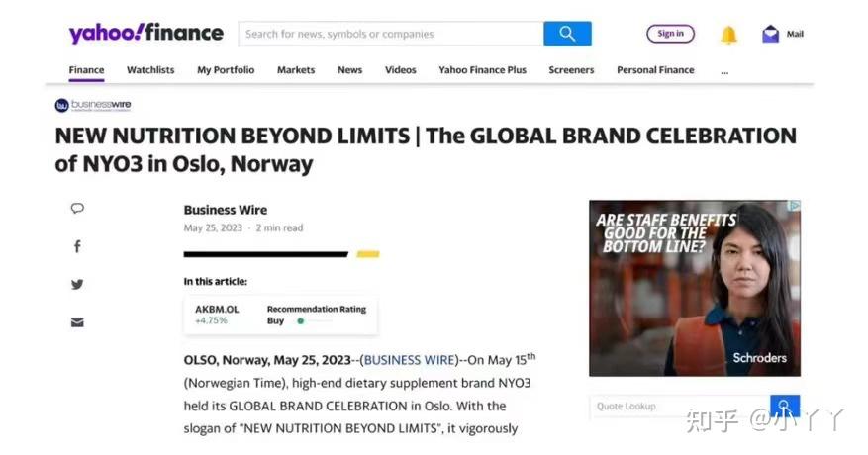Screen dimensions: 868x455
Task: Open the notifications bell icon
Action: click(728, 35)
